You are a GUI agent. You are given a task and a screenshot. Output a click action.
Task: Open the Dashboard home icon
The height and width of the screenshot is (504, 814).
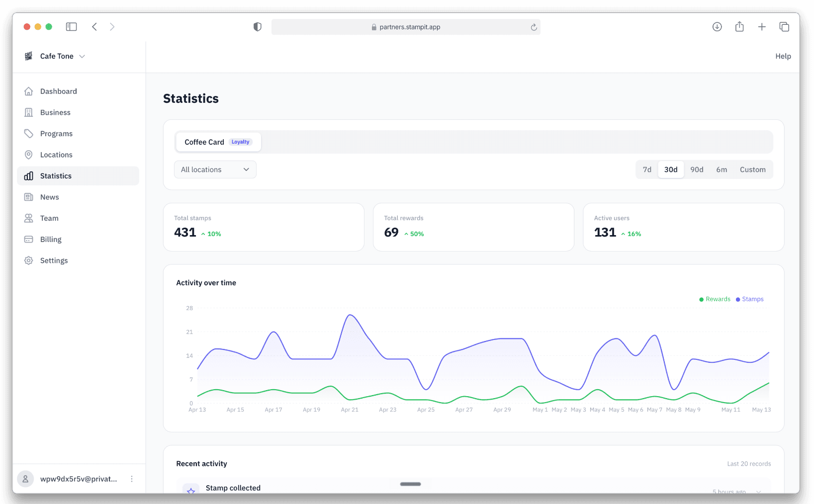pyautogui.click(x=29, y=91)
